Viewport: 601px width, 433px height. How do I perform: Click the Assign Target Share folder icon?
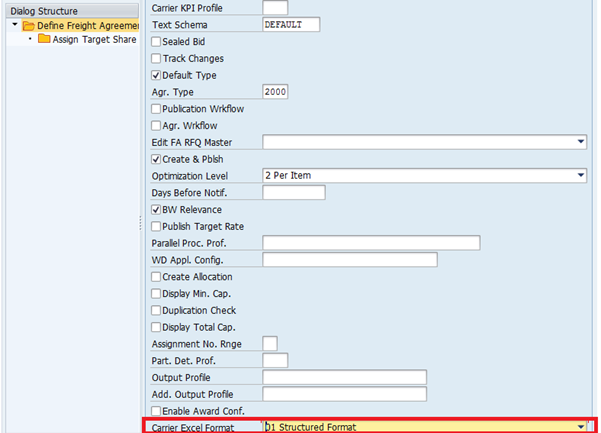coord(44,40)
